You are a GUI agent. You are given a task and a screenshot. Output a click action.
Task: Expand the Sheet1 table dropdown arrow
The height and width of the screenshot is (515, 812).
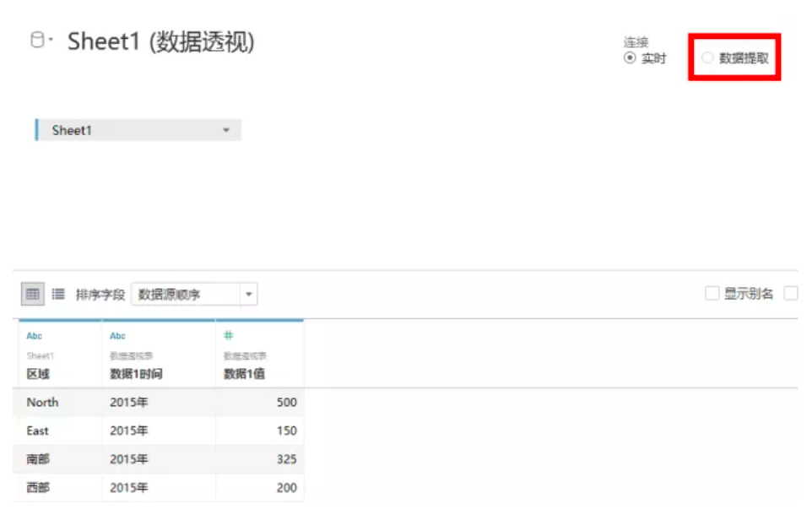coord(226,130)
